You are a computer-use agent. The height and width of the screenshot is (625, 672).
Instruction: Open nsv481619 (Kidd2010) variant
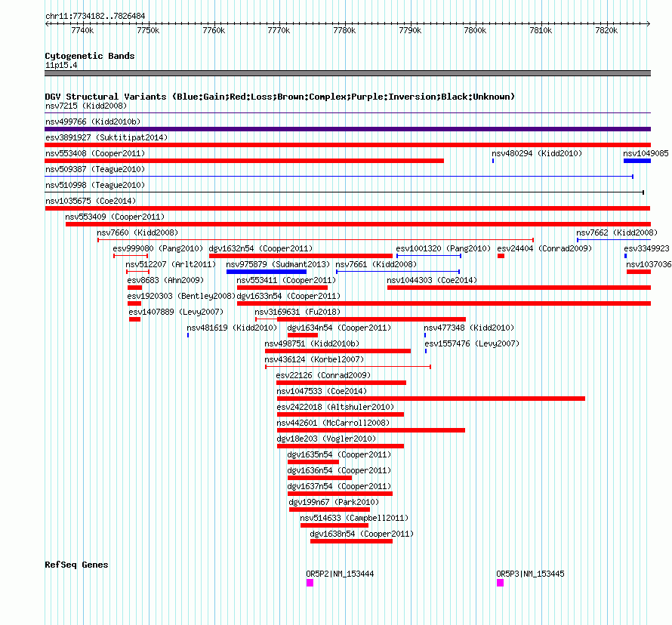[x=232, y=328]
